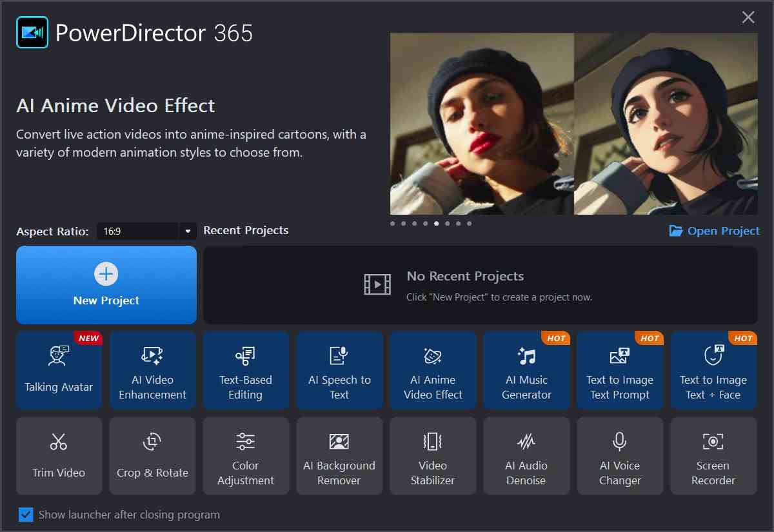Image resolution: width=774 pixels, height=532 pixels.
Task: Select the Trim Video tool
Action: pyautogui.click(x=59, y=456)
